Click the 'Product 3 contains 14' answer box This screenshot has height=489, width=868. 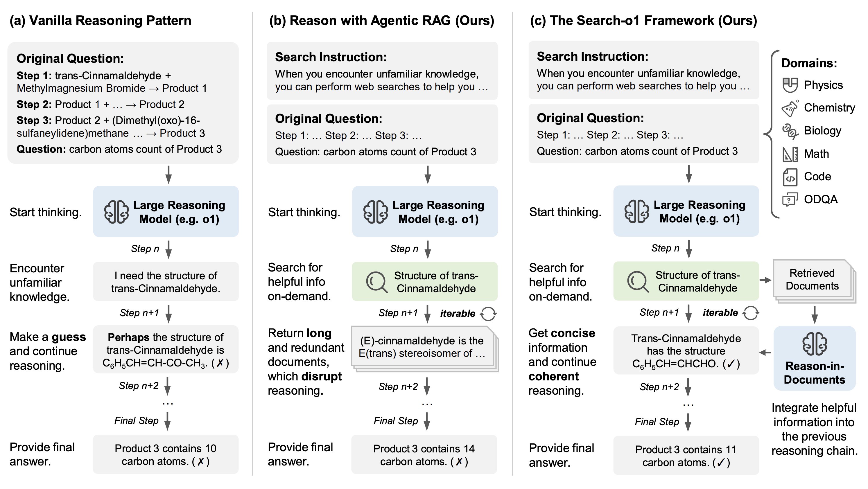[424, 455]
